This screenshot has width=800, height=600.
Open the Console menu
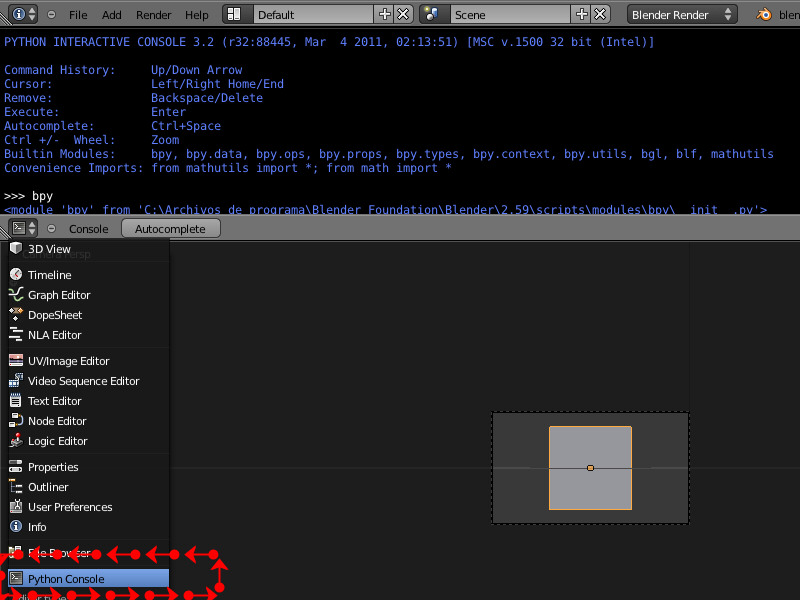point(88,229)
